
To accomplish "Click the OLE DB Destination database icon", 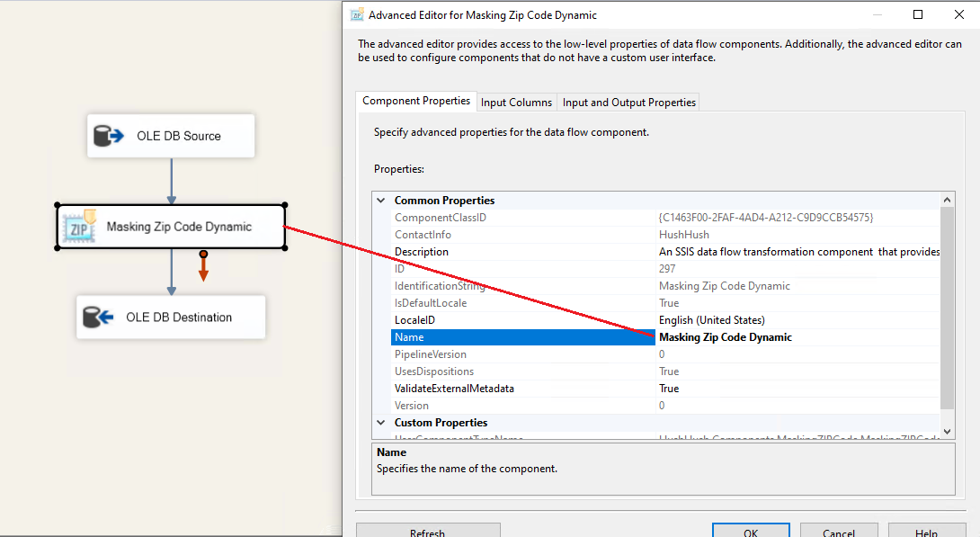I will tap(98, 318).
